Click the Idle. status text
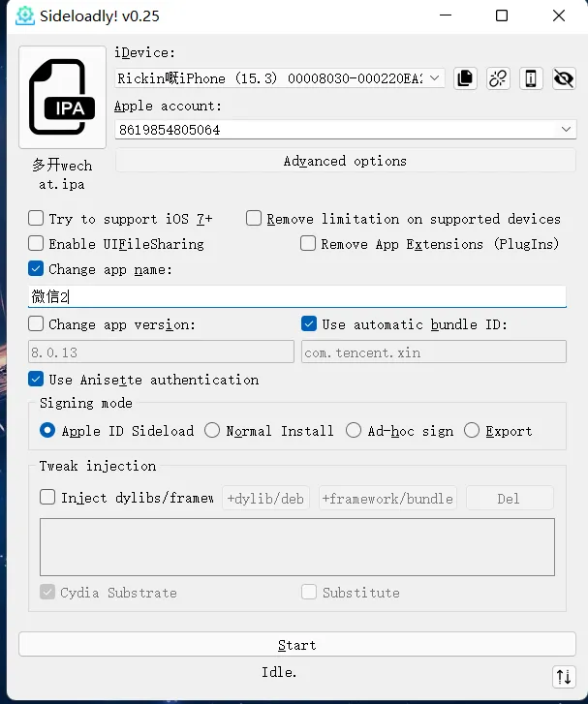This screenshot has height=704, width=588. (279, 672)
